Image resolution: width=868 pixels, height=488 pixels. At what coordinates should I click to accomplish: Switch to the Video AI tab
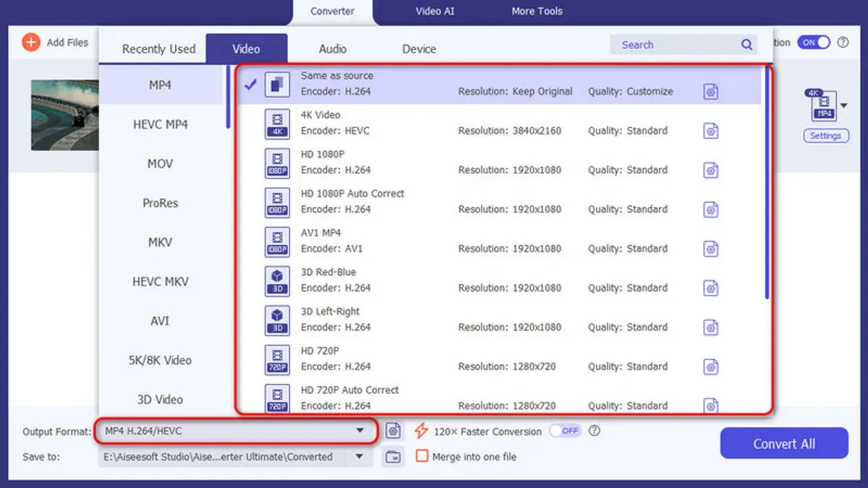coord(434,12)
